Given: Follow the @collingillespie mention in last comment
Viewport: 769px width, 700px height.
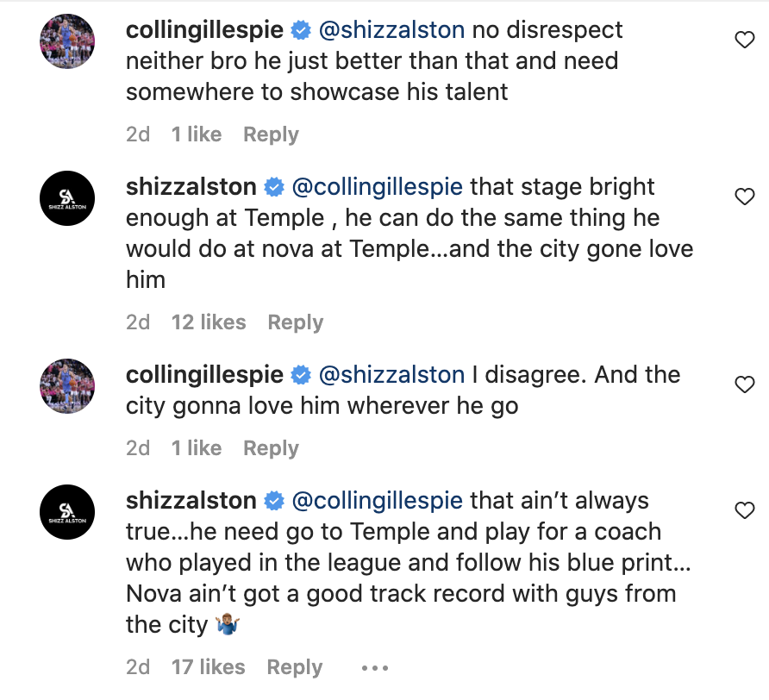Looking at the screenshot, I should click(x=378, y=501).
